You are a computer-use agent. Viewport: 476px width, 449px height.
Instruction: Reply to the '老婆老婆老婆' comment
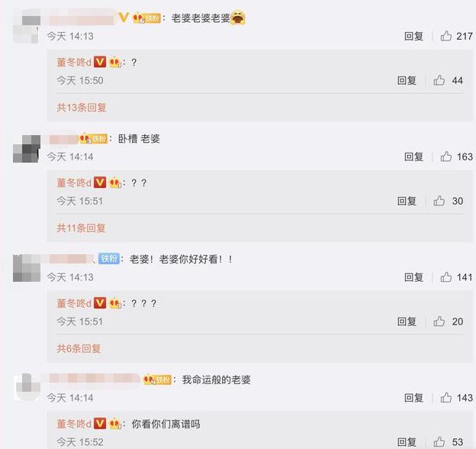(x=413, y=36)
